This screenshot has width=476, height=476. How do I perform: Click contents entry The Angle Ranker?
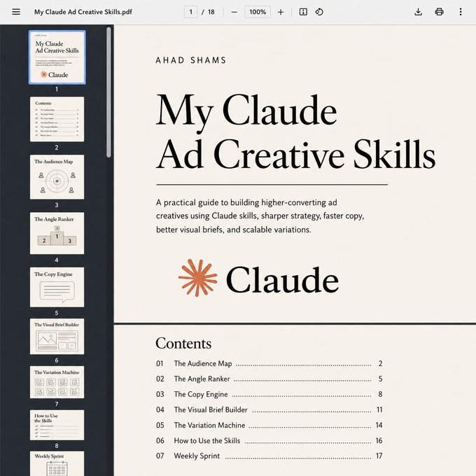(269, 379)
